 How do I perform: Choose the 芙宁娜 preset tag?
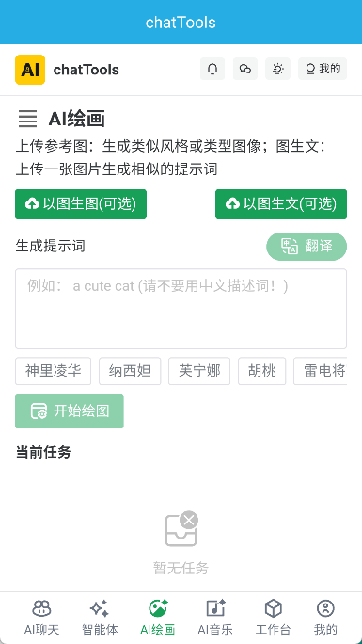click(199, 371)
